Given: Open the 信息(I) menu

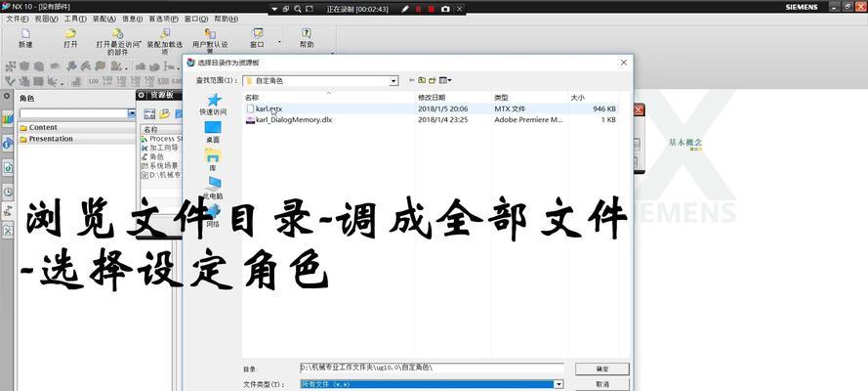Looking at the screenshot, I should coord(133,19).
